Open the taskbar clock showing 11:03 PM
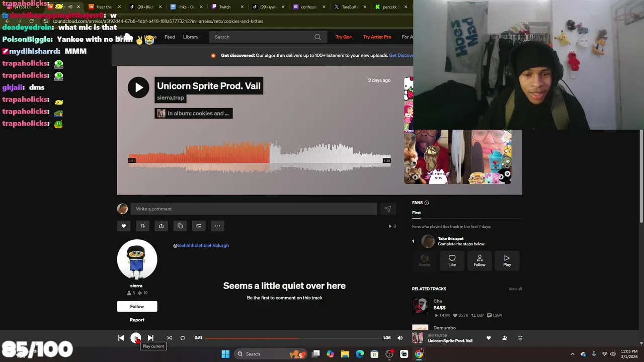Screen dimensions: 644x362 pyautogui.click(x=629, y=354)
